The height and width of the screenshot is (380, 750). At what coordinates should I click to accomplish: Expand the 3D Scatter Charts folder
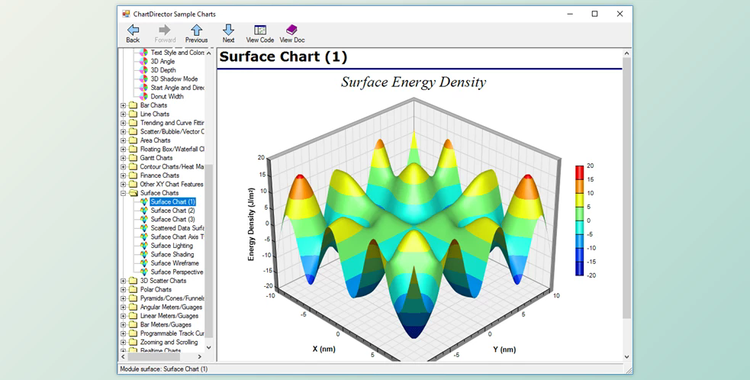pos(123,280)
